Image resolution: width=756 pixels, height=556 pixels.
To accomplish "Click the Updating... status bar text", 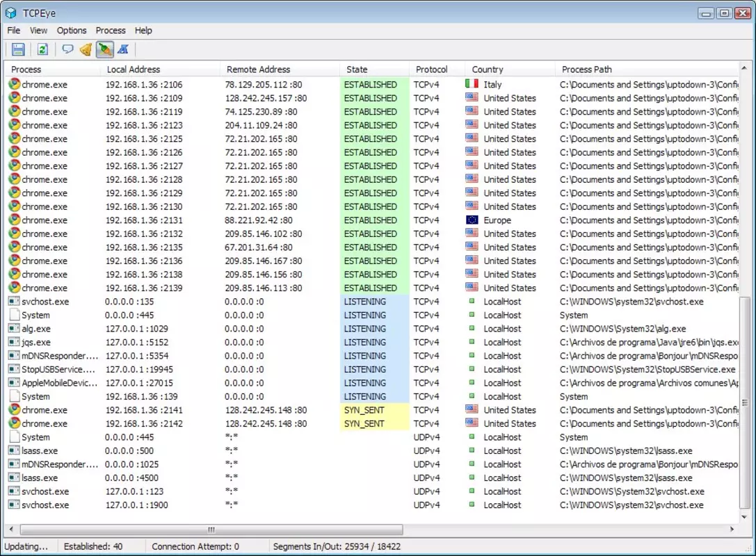I will tap(26, 546).
